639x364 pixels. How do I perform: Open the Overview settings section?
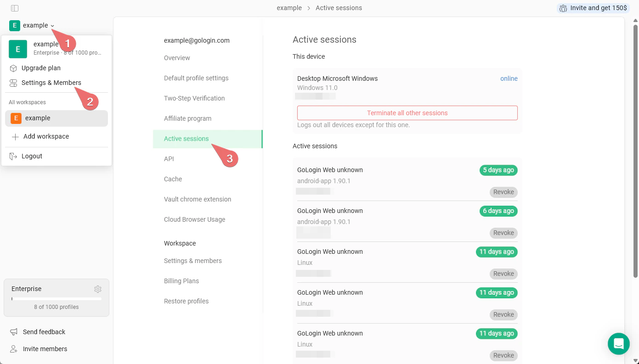(177, 58)
